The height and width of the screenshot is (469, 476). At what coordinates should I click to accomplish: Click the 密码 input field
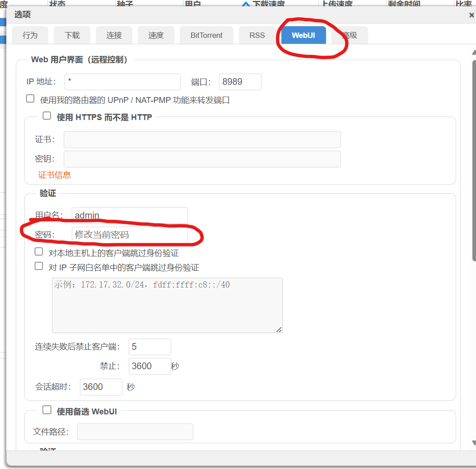click(130, 235)
